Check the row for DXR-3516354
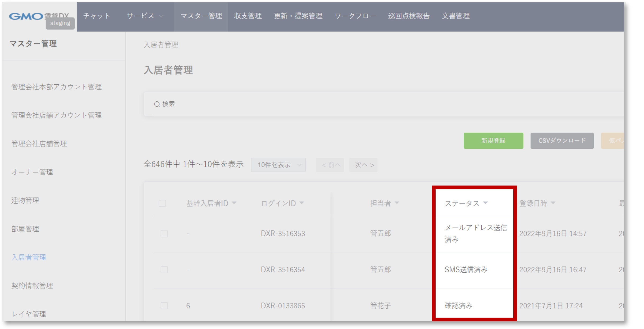The width and height of the screenshot is (644, 329). pyautogui.click(x=164, y=269)
